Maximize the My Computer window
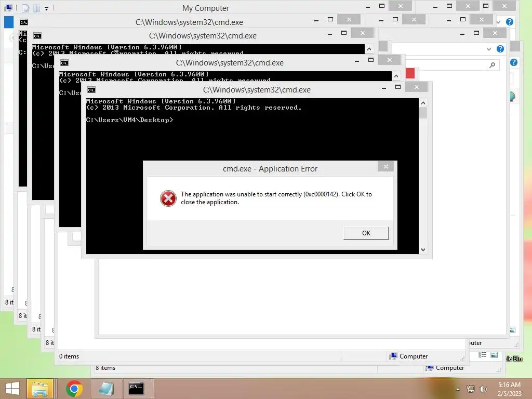Image resolution: width=532 pixels, height=399 pixels. pos(382,6)
